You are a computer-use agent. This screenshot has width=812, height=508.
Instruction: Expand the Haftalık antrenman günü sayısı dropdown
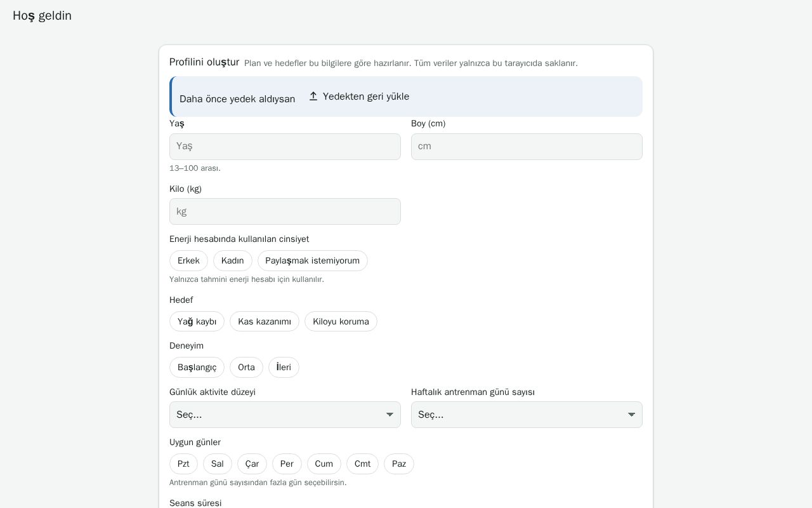pos(527,415)
